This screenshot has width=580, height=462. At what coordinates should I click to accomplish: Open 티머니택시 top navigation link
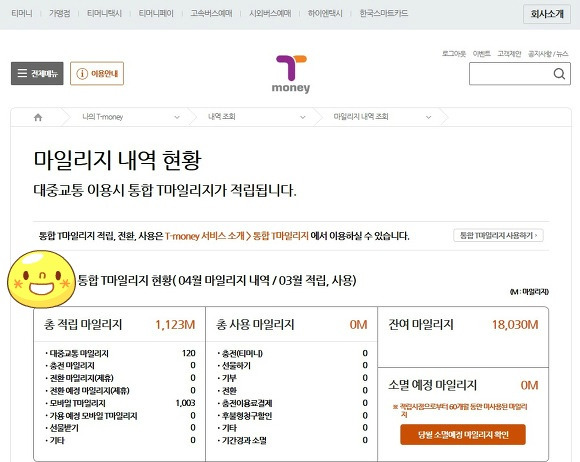tap(104, 13)
